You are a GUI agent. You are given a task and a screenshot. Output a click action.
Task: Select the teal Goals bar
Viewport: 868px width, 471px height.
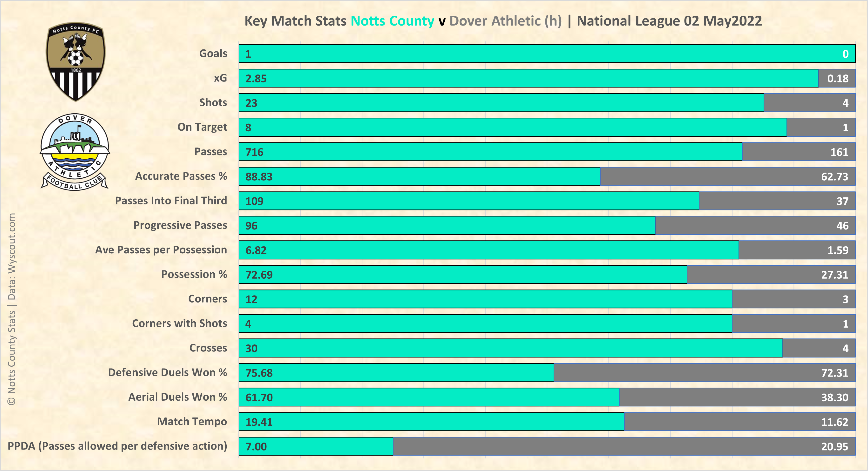(547, 54)
